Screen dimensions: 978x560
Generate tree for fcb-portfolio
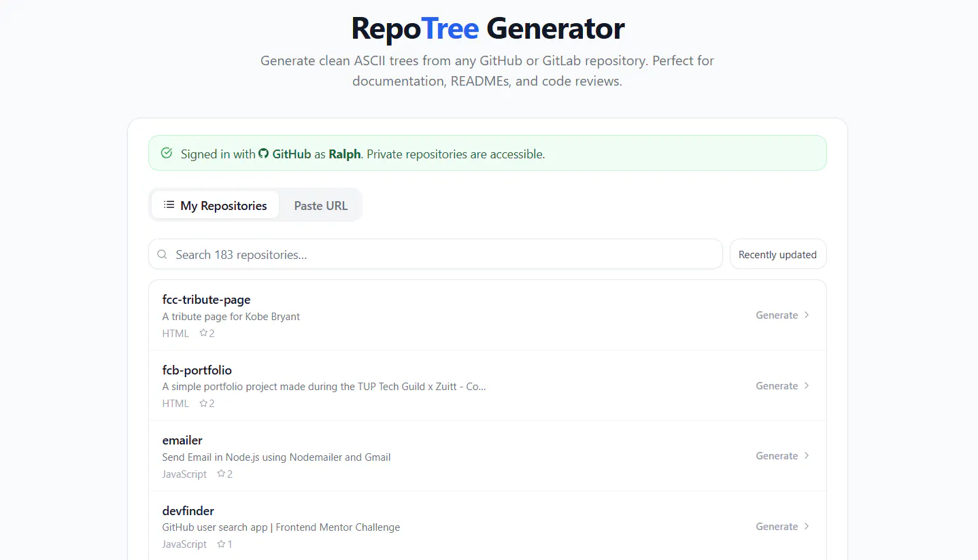pos(783,385)
